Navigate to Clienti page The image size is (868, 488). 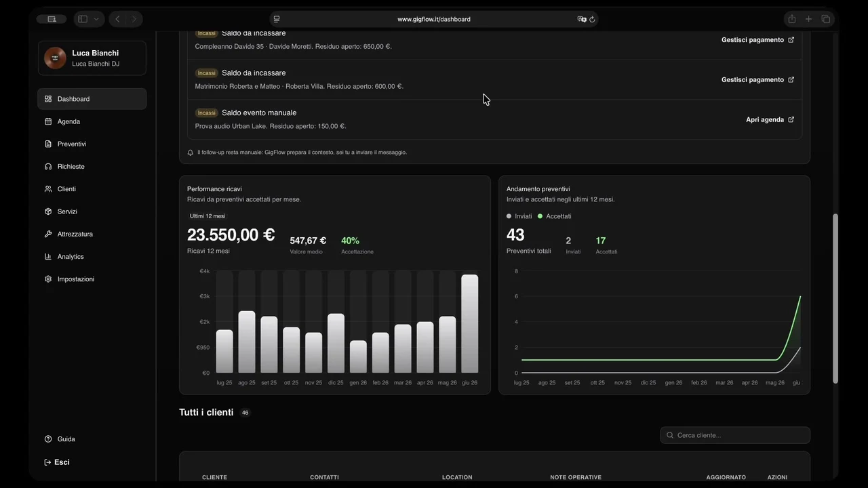coord(92,189)
